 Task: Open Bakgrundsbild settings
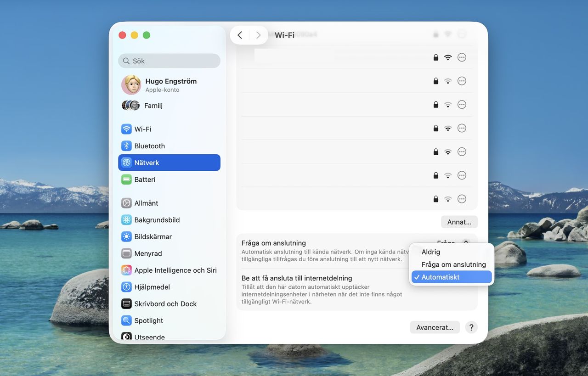[x=157, y=219]
